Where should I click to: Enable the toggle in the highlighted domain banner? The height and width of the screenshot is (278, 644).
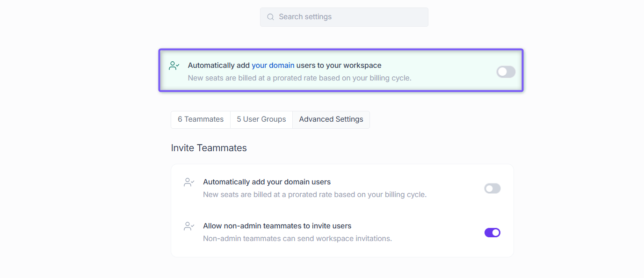pos(506,72)
